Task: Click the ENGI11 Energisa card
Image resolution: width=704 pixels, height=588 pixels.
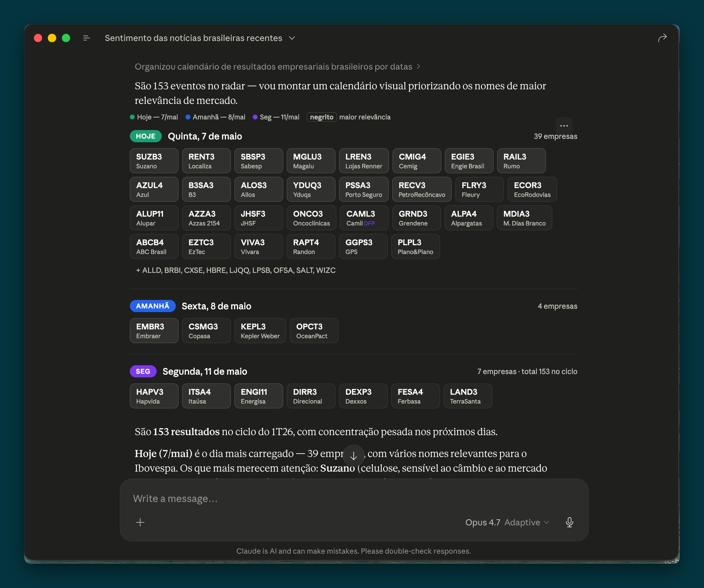Action: click(x=258, y=396)
